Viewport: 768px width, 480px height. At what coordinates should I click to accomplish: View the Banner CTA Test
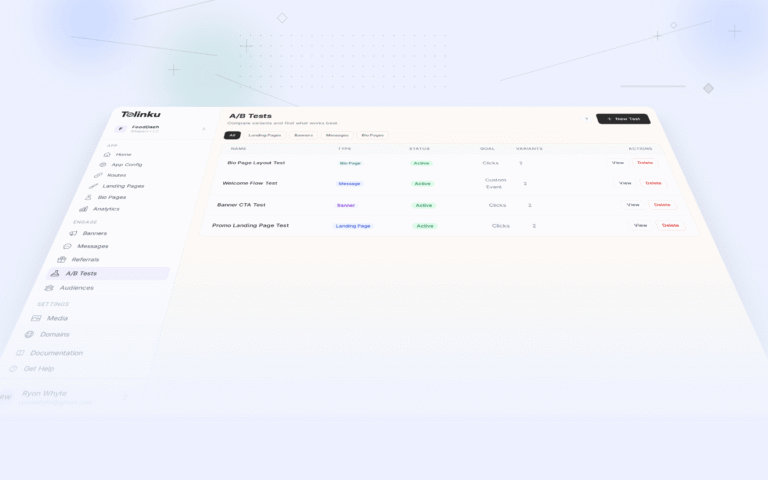(x=633, y=205)
